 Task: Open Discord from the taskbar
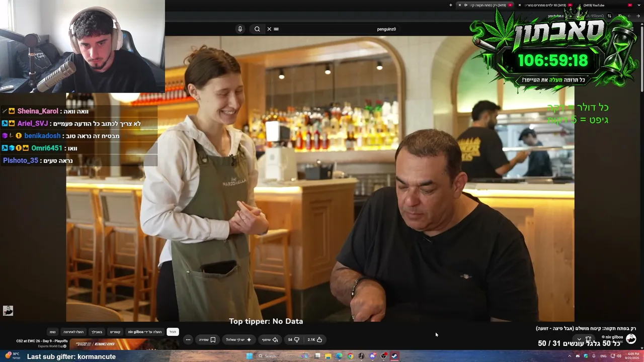tap(372, 356)
